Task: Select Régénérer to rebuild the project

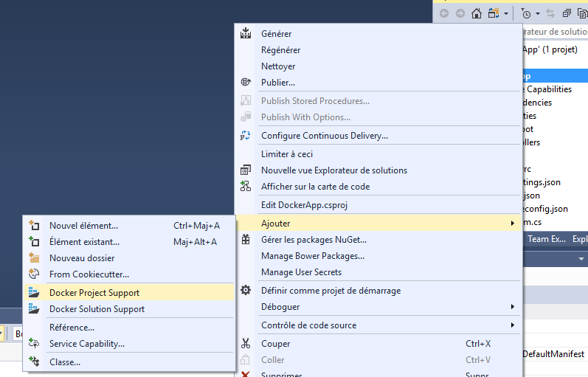Action: point(280,50)
